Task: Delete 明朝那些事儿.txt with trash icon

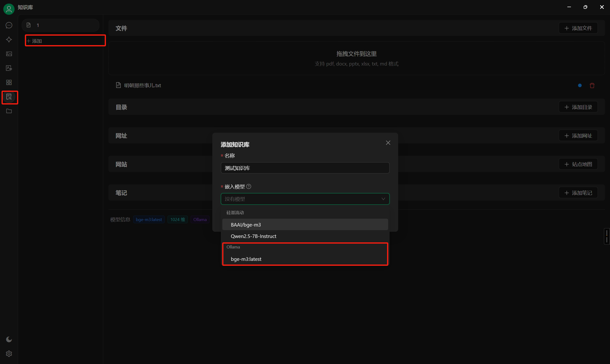Action: (592, 85)
